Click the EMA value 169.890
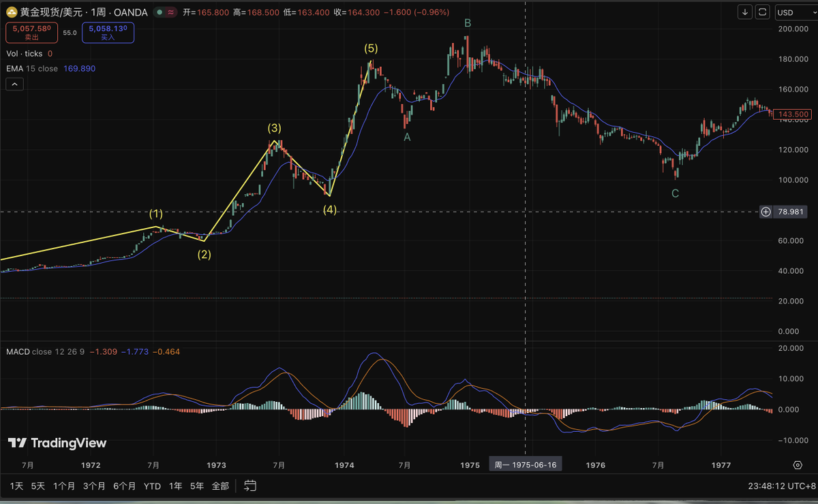Viewport: 818px width, 504px height. click(x=79, y=69)
